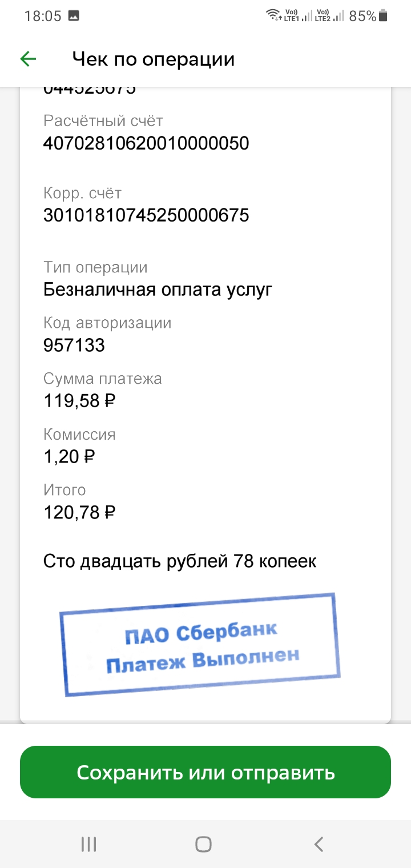
Task: Tap the Сто двадцать рублей 78 копеек text
Action: pos(180,561)
